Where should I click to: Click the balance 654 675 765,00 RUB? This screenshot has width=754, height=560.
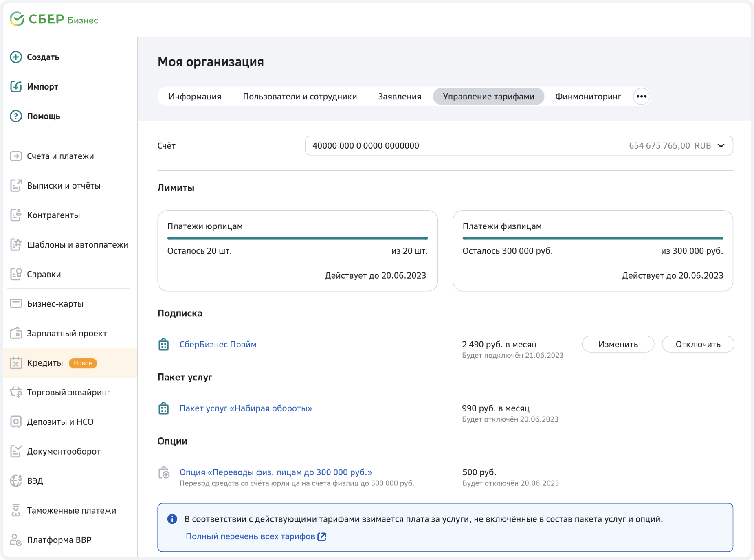[670, 146]
